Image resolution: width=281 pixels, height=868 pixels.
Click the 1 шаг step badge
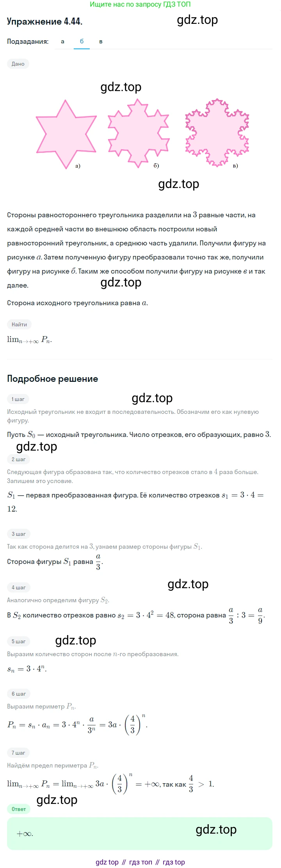click(x=18, y=399)
